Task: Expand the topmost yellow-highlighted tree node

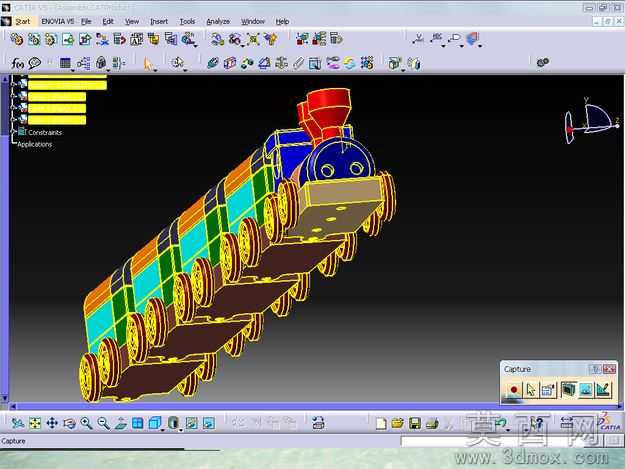Action: (14, 84)
